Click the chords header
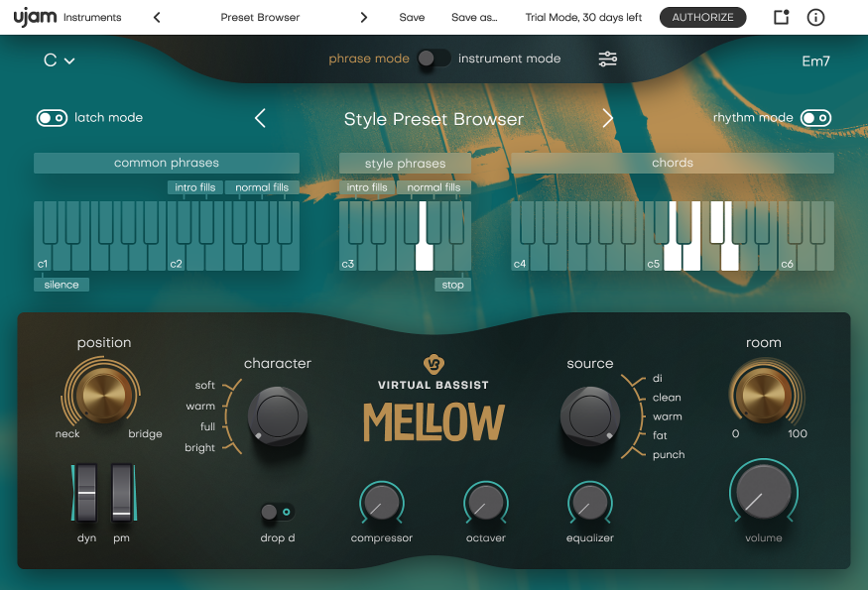 click(673, 163)
